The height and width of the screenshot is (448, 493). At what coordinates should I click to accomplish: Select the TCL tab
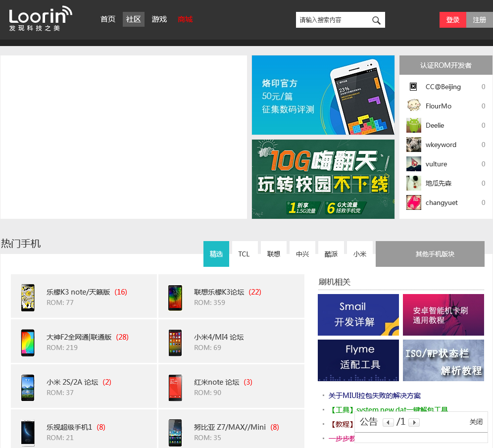(x=244, y=254)
